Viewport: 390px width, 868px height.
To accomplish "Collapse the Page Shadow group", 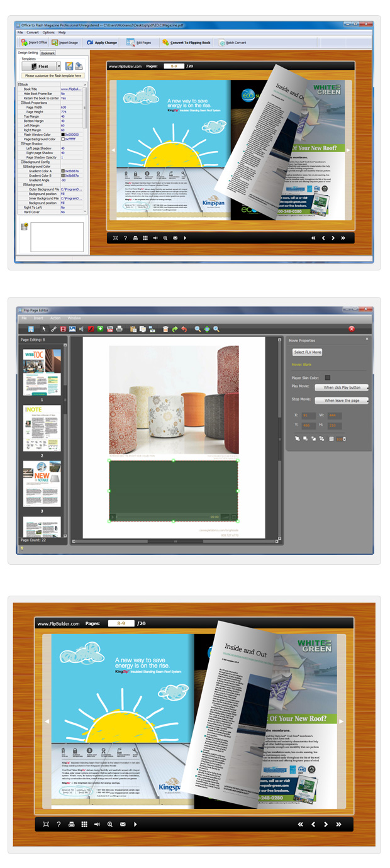I will pos(22,143).
